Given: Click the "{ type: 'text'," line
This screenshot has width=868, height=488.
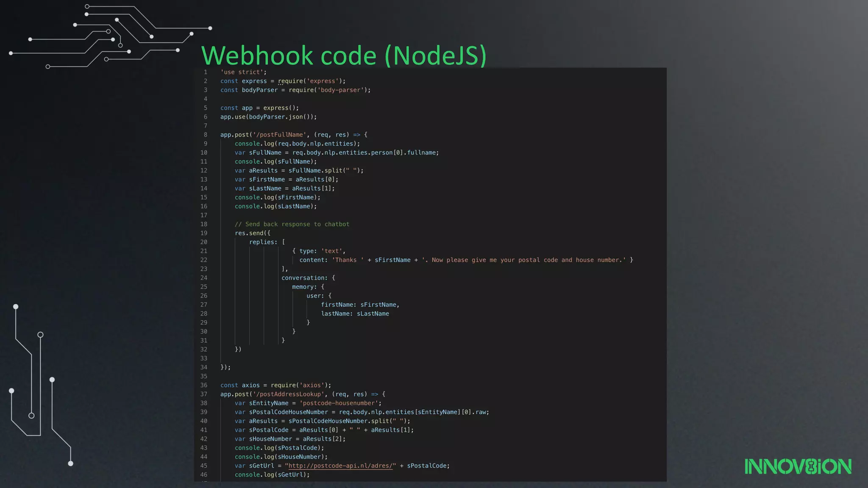Looking at the screenshot, I should [319, 251].
